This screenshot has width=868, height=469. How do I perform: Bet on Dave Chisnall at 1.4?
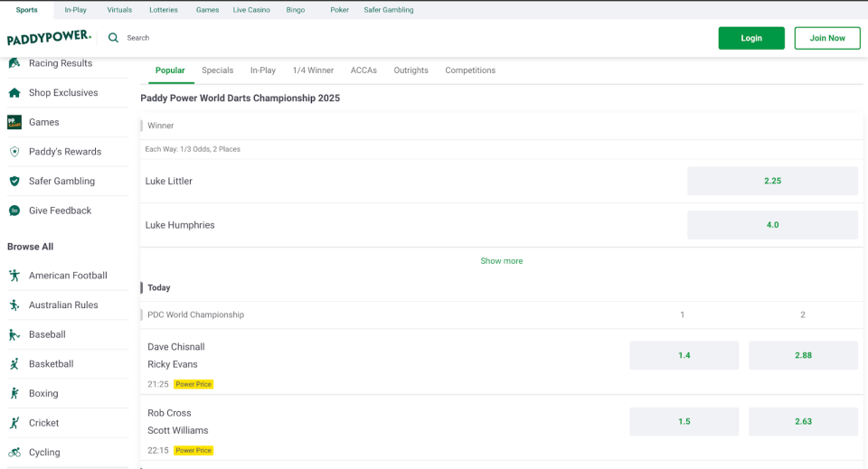[x=684, y=356]
